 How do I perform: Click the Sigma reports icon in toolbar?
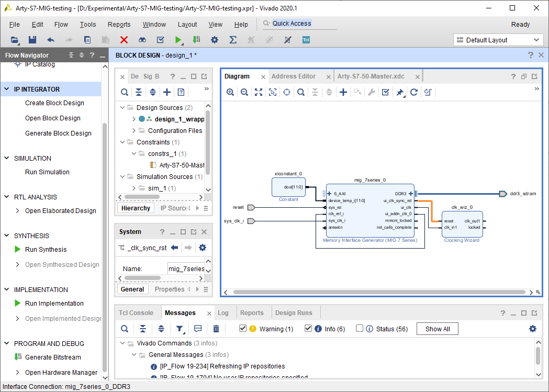[x=233, y=40]
